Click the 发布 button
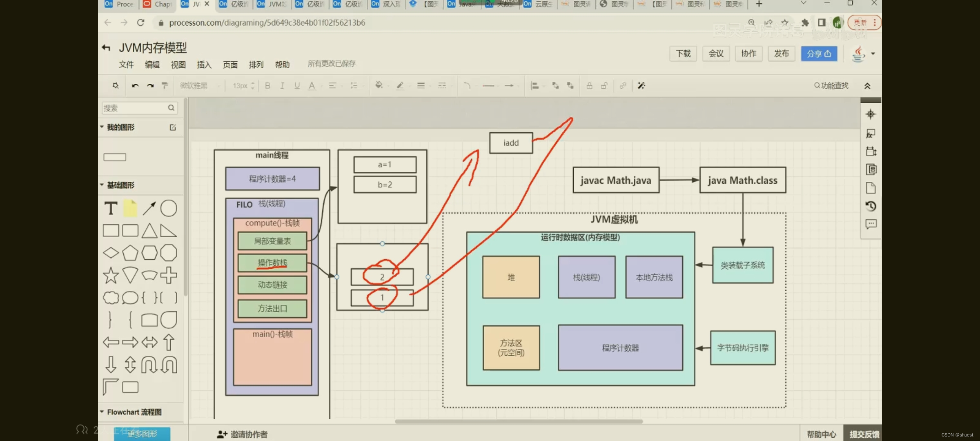 (781, 53)
